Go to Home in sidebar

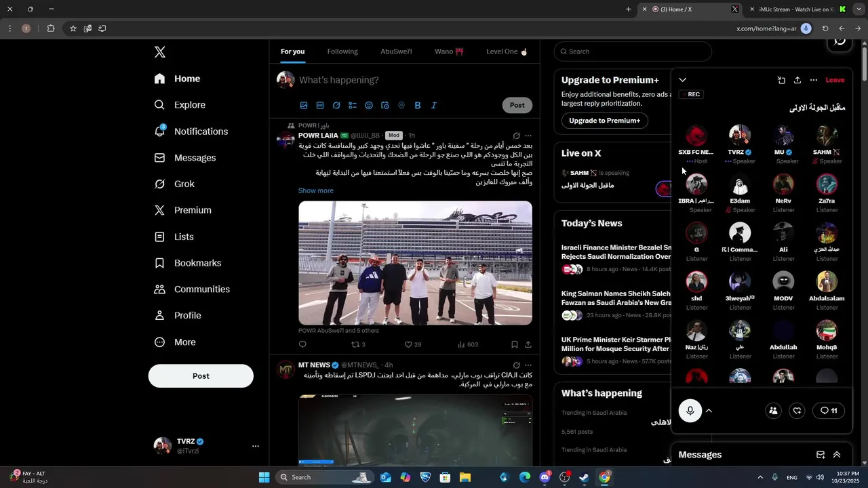[177, 79]
